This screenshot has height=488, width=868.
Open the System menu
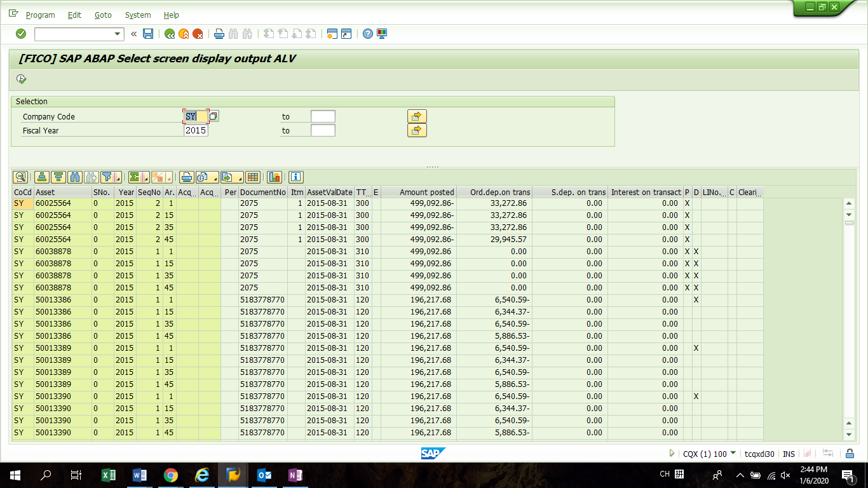137,15
